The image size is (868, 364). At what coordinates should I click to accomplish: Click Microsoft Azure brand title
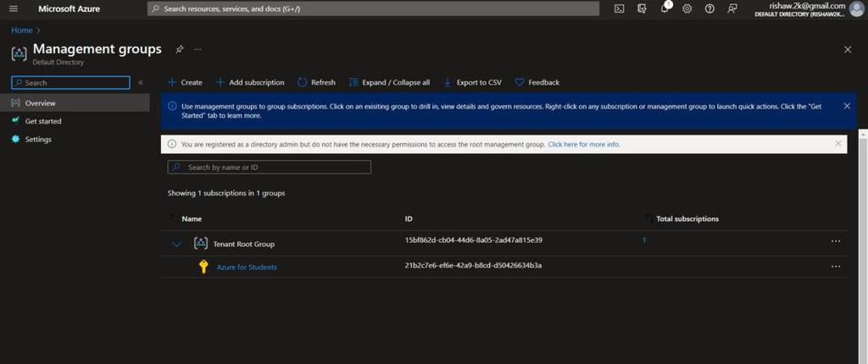(70, 8)
